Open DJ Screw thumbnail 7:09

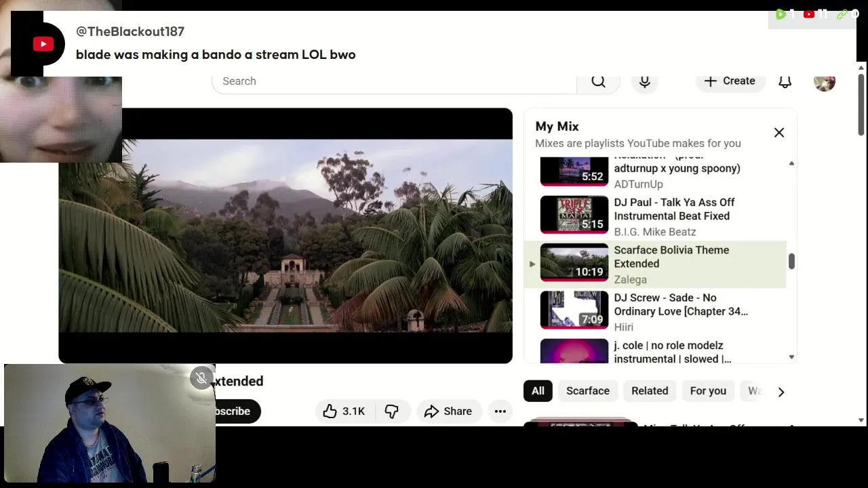pyautogui.click(x=574, y=310)
